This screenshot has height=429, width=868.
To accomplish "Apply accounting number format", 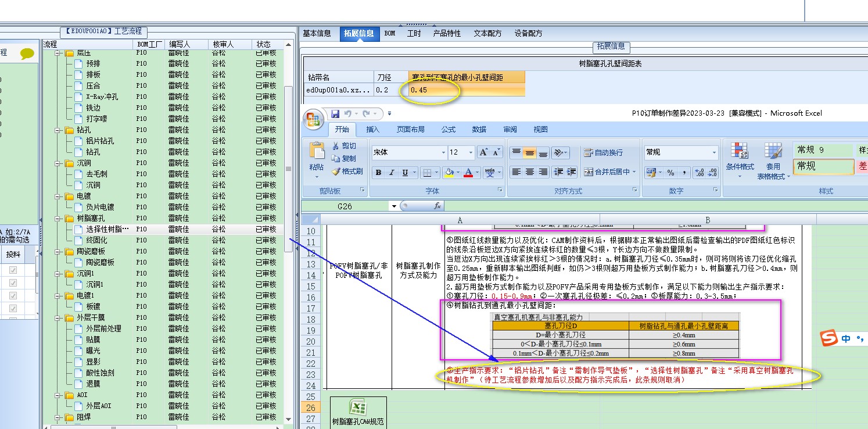I will (651, 173).
